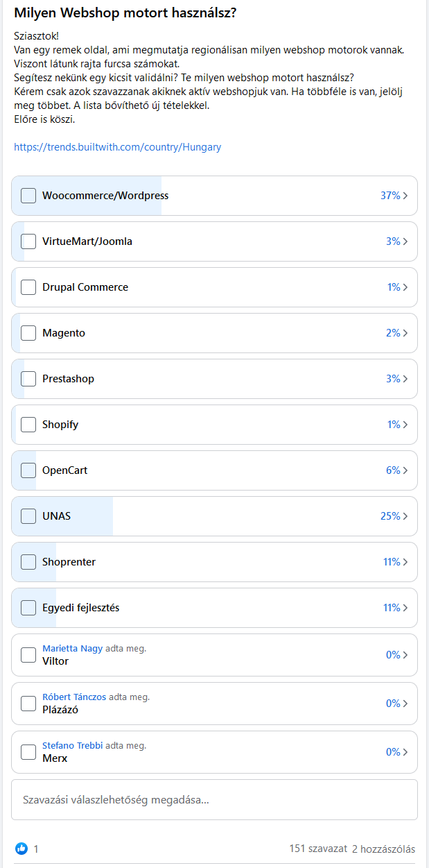Toggle the Merx option checkbox
Viewport: 429px width, 868px height.
(28, 752)
